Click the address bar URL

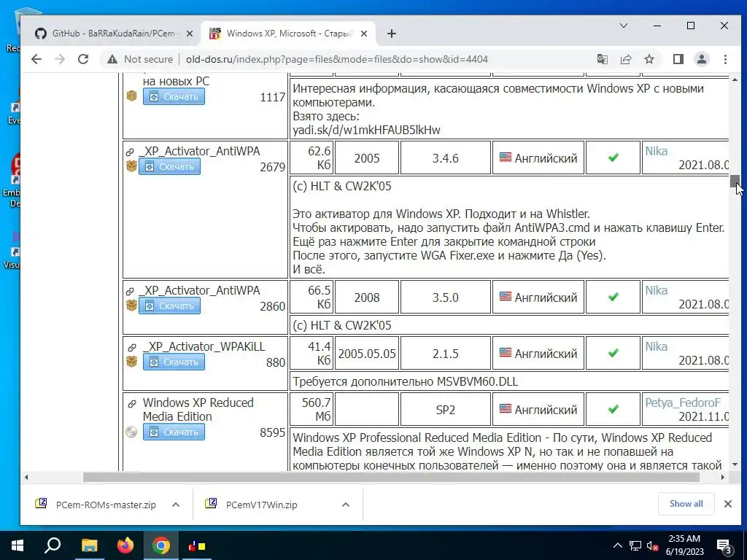[337, 60]
